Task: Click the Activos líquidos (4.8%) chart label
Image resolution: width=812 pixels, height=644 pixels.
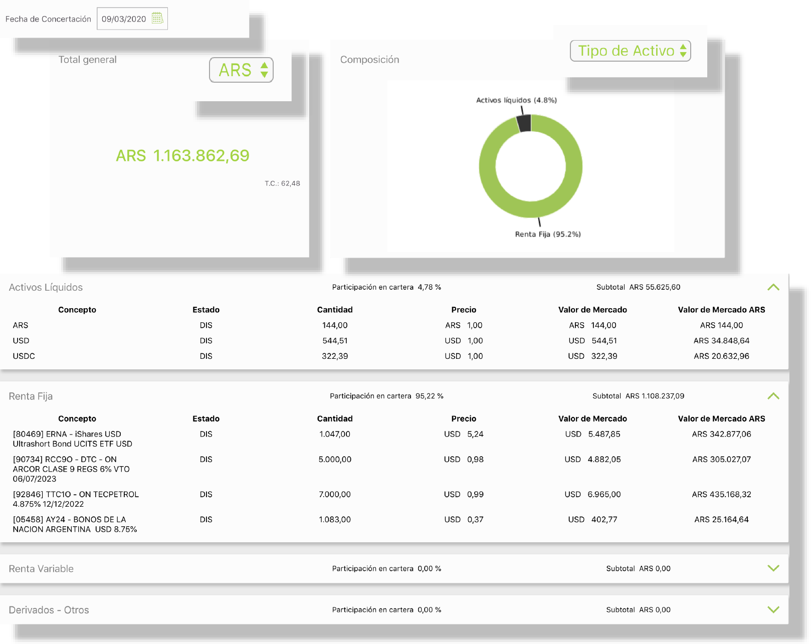Action: tap(516, 100)
